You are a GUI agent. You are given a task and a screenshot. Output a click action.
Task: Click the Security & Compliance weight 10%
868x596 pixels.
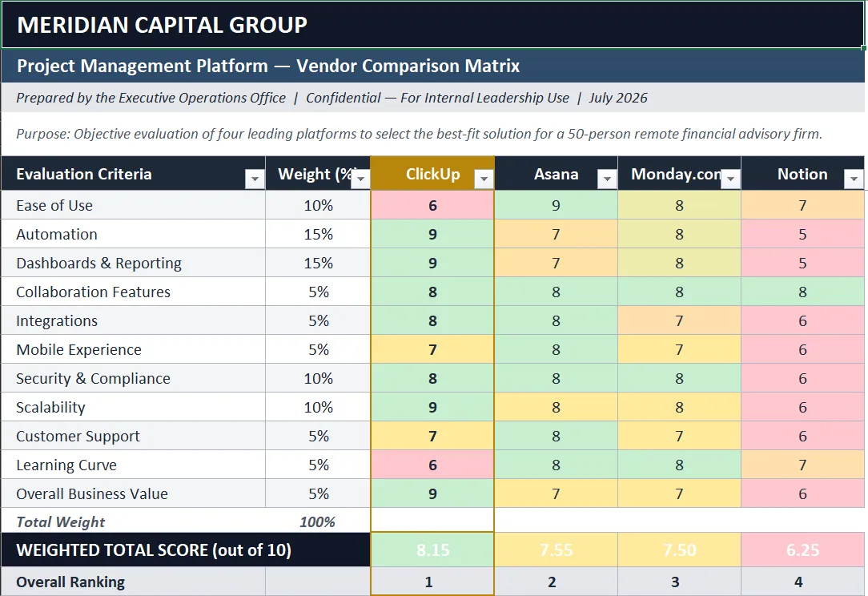pyautogui.click(x=319, y=378)
